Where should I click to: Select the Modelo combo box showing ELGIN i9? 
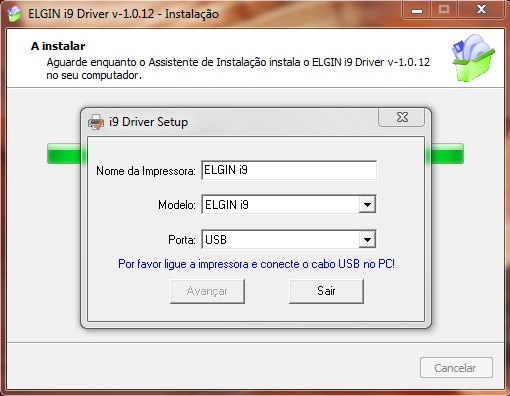(x=289, y=204)
